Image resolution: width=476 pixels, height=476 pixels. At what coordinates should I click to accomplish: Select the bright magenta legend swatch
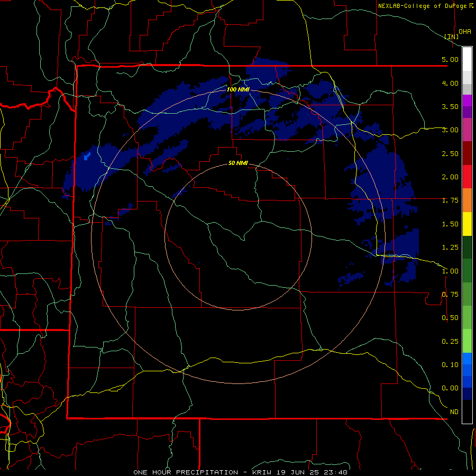[467, 100]
